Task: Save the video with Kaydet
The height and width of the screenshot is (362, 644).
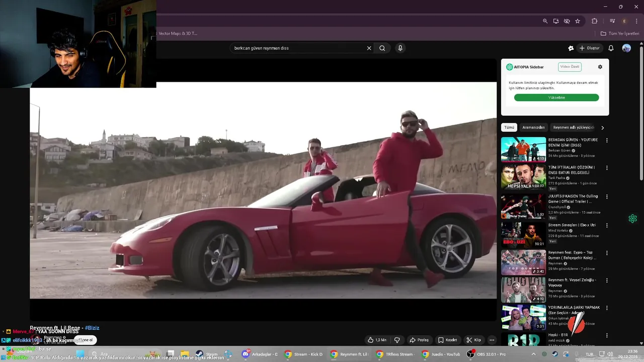Action: [x=447, y=340]
